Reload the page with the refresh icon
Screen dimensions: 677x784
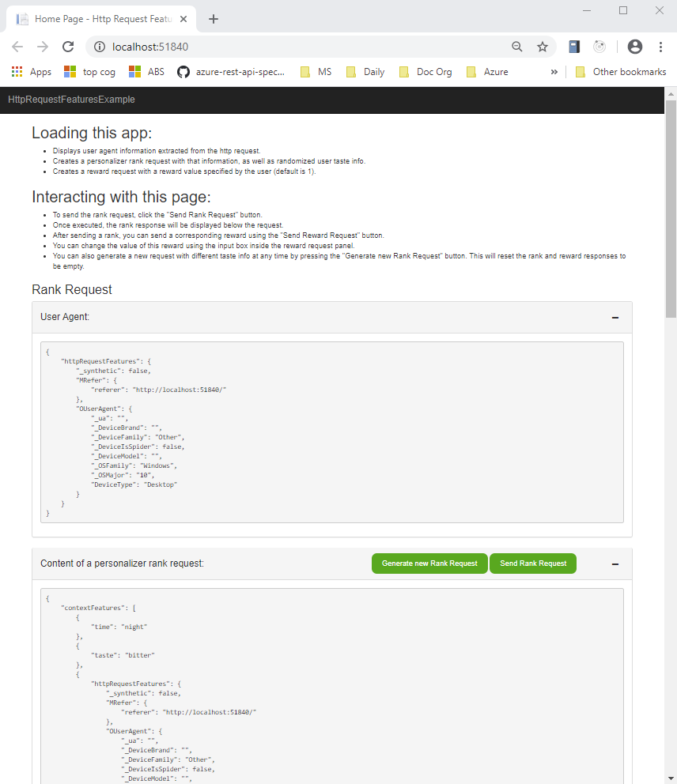(x=67, y=47)
